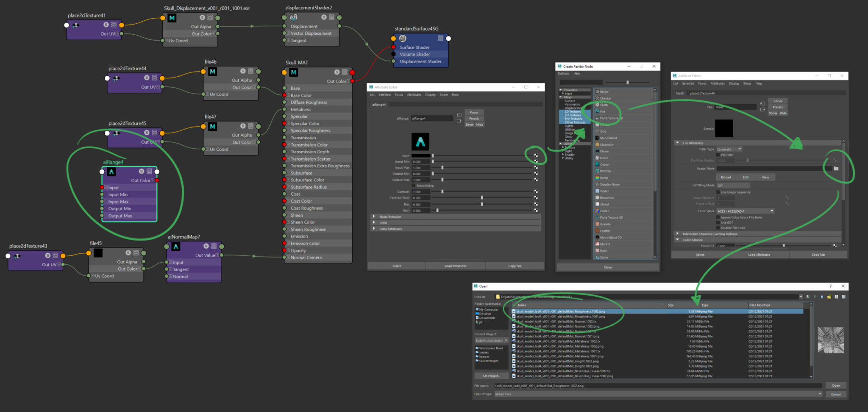Open the Filter Type dropdown

(740, 149)
